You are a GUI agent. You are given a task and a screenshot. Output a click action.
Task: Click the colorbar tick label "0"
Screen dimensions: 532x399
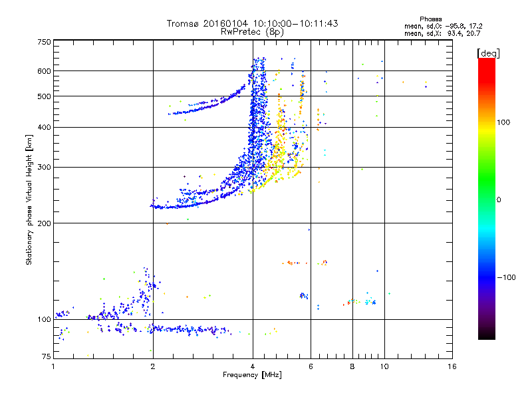click(x=499, y=199)
